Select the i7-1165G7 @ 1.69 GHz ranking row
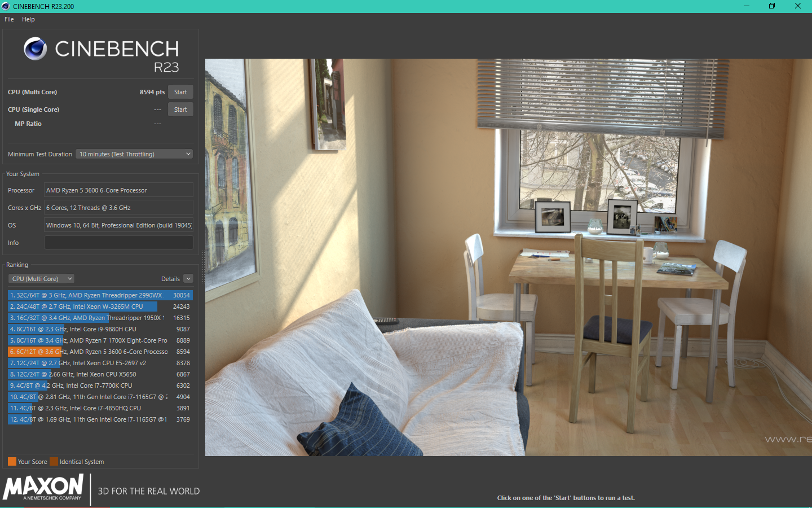The height and width of the screenshot is (508, 812). coord(100,419)
